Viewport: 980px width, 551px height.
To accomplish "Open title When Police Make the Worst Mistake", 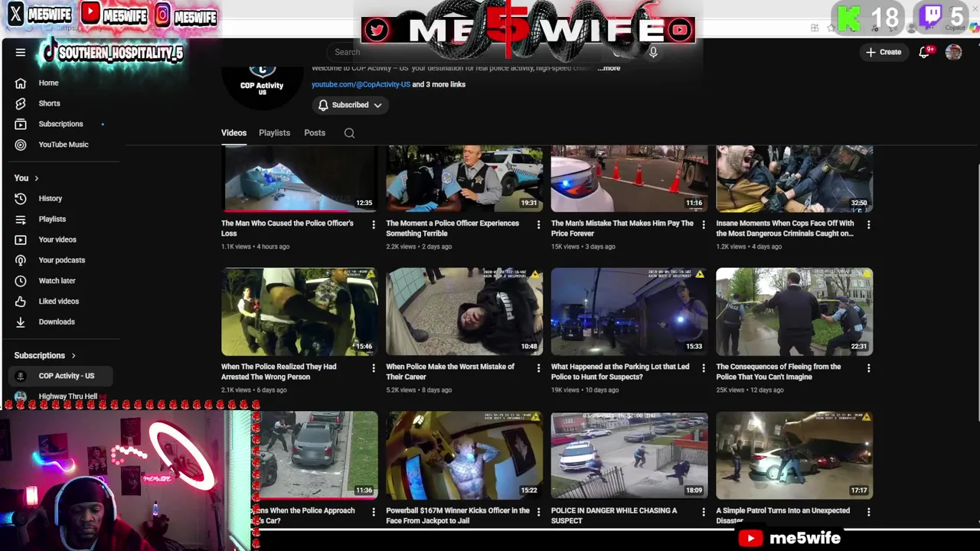I will pos(450,371).
